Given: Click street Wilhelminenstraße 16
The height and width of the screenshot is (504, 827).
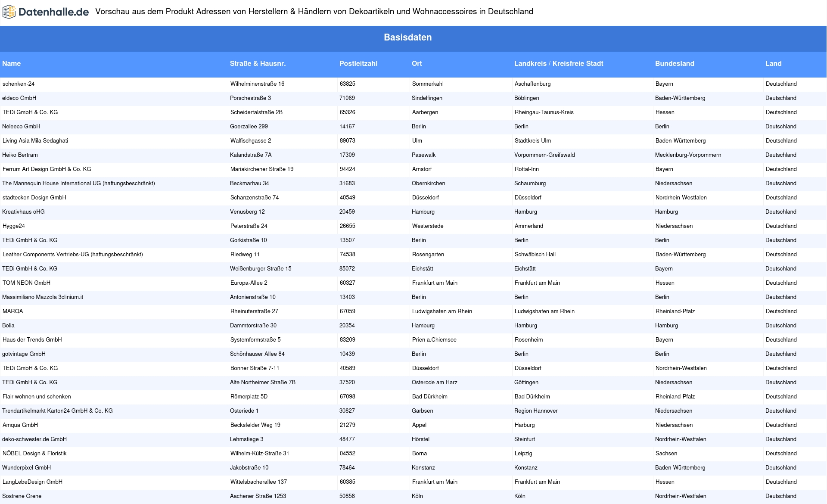Looking at the screenshot, I should point(257,84).
